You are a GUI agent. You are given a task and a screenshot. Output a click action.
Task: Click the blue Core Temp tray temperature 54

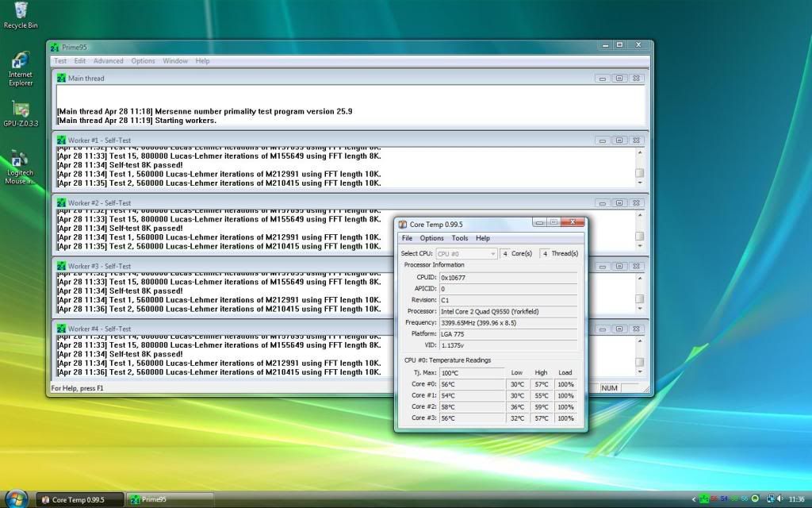724,499
